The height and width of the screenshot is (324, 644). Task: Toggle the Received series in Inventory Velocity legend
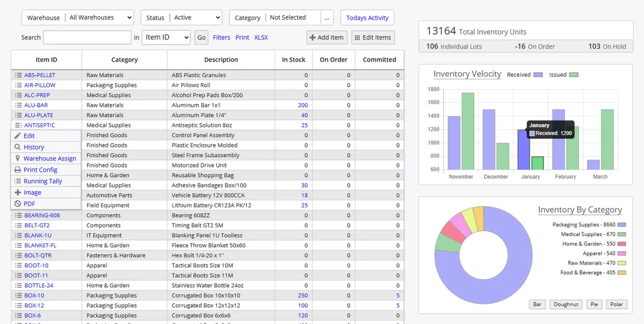[538, 75]
